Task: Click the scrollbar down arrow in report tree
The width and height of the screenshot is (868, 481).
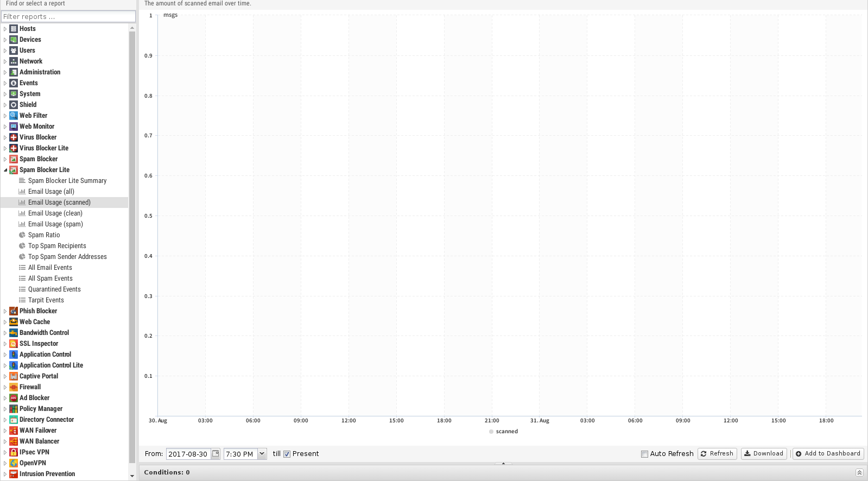Action: 132,476
